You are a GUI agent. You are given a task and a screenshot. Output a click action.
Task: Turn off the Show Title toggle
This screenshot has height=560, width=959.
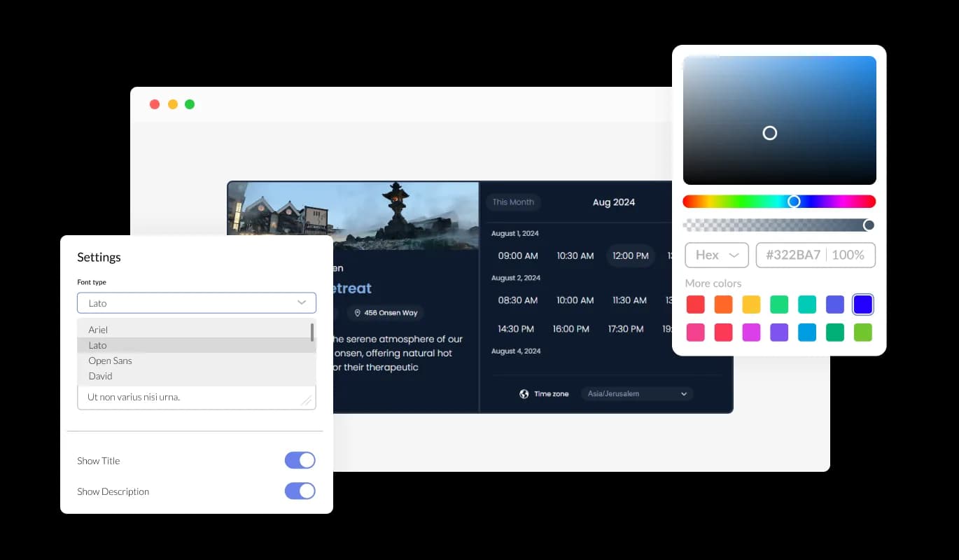(300, 460)
